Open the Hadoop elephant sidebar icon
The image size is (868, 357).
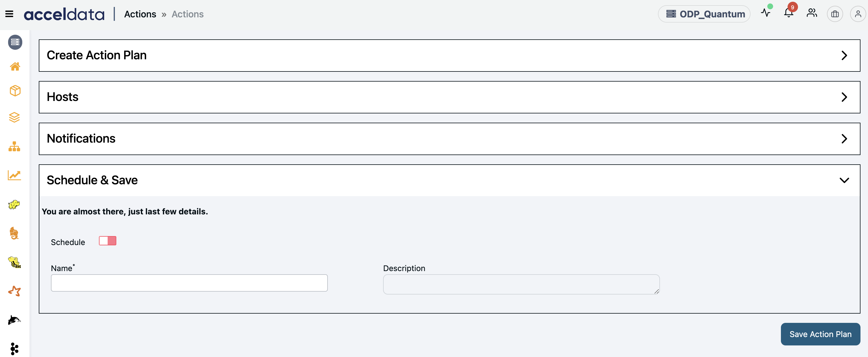point(14,205)
